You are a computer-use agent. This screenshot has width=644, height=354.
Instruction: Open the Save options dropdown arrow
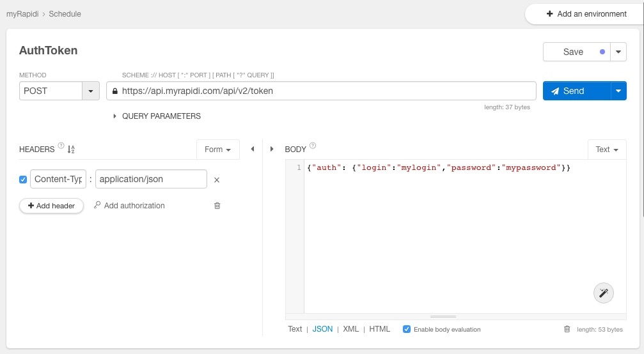coord(618,52)
